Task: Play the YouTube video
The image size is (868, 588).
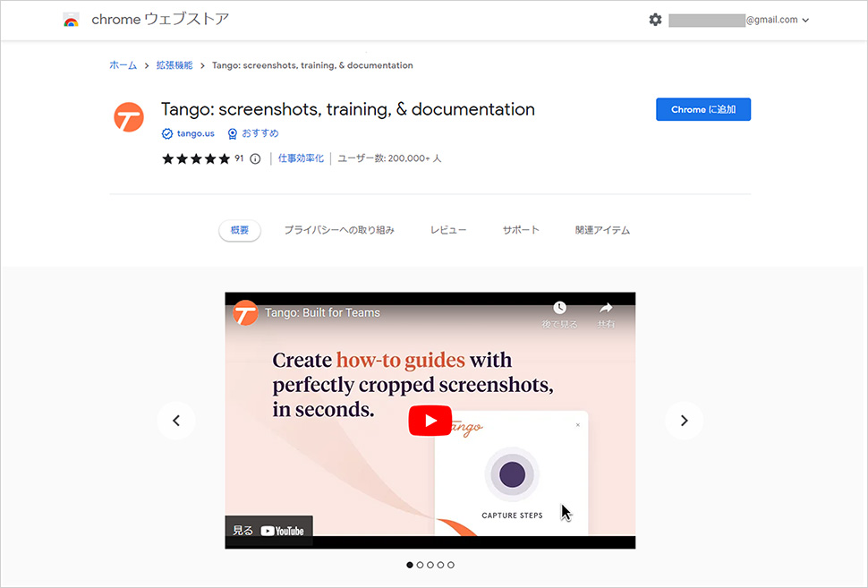Action: coord(430,421)
